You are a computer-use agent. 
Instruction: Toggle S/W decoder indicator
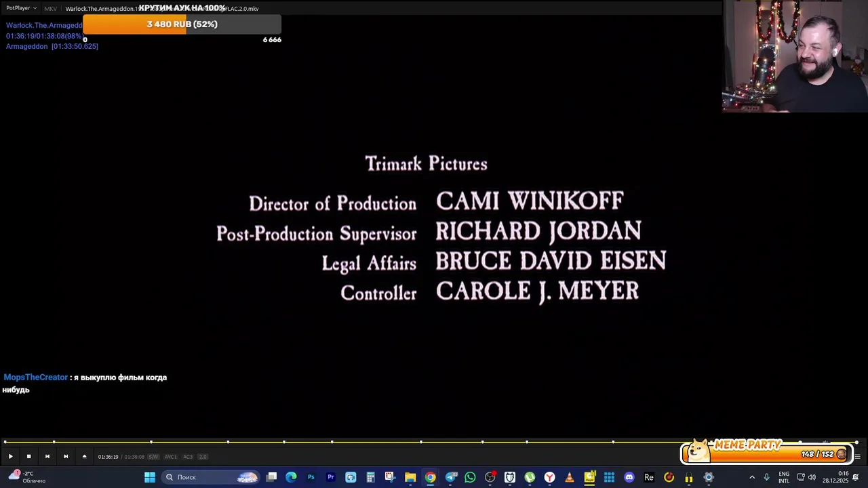pyautogui.click(x=153, y=457)
